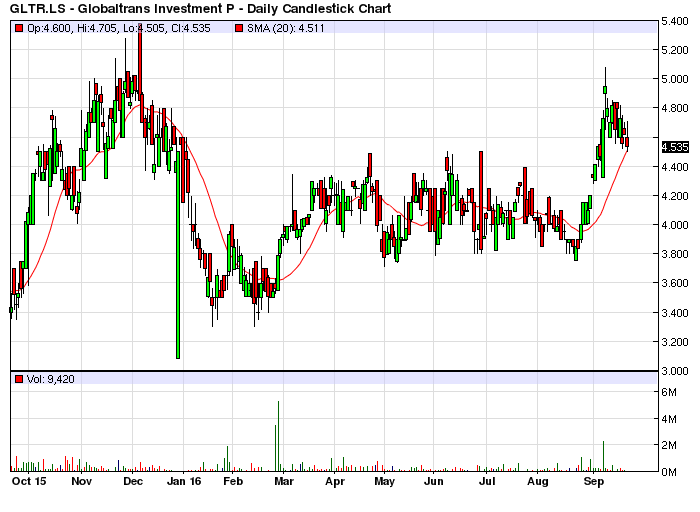Click the Jun date label

coord(433,481)
